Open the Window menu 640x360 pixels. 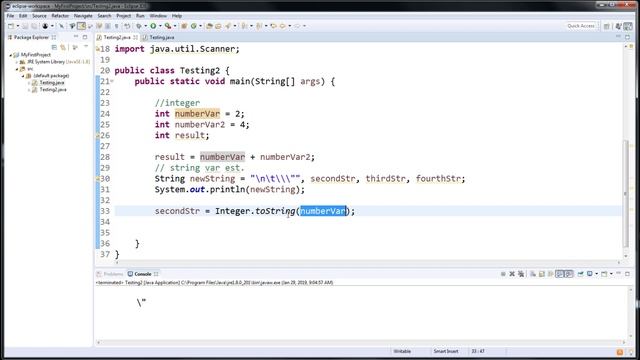tap(158, 16)
